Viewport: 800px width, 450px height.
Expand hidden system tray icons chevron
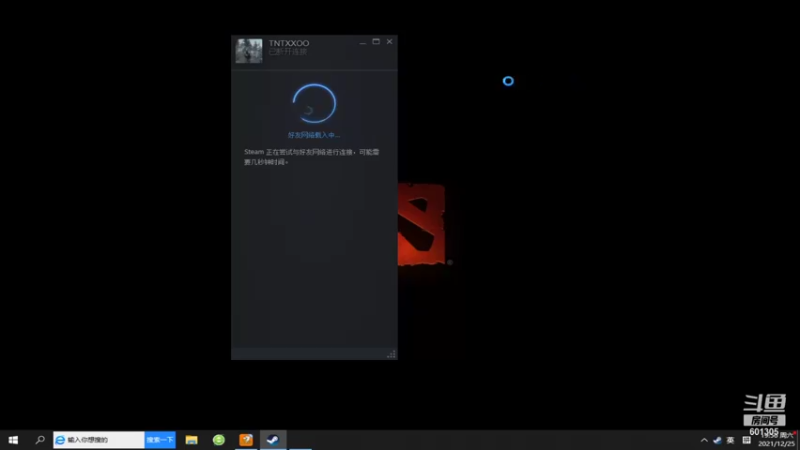pyautogui.click(x=704, y=440)
